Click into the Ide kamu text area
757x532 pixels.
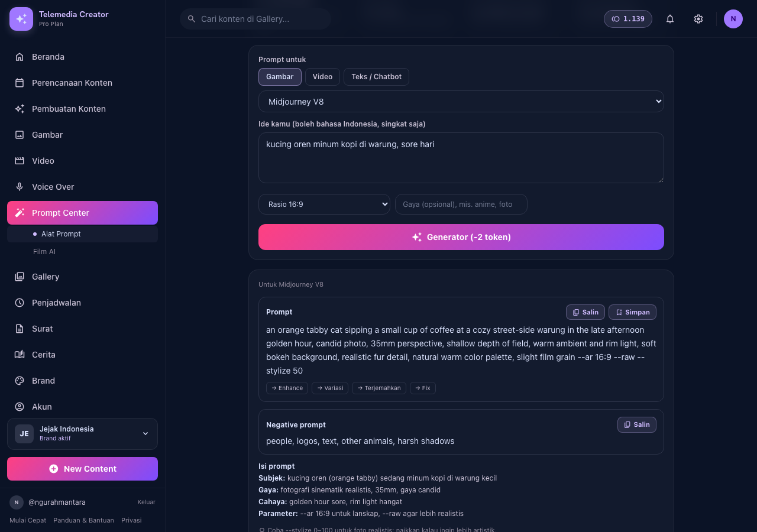pos(461,158)
